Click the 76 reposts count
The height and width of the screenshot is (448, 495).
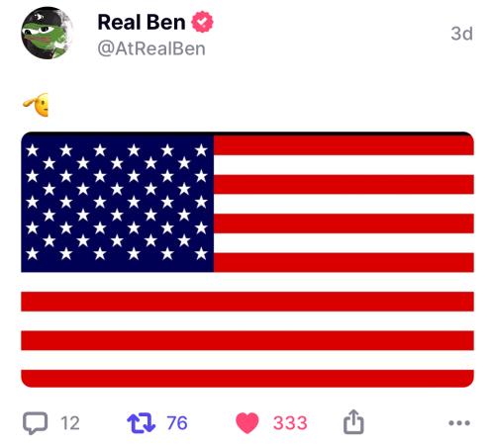tap(177, 423)
